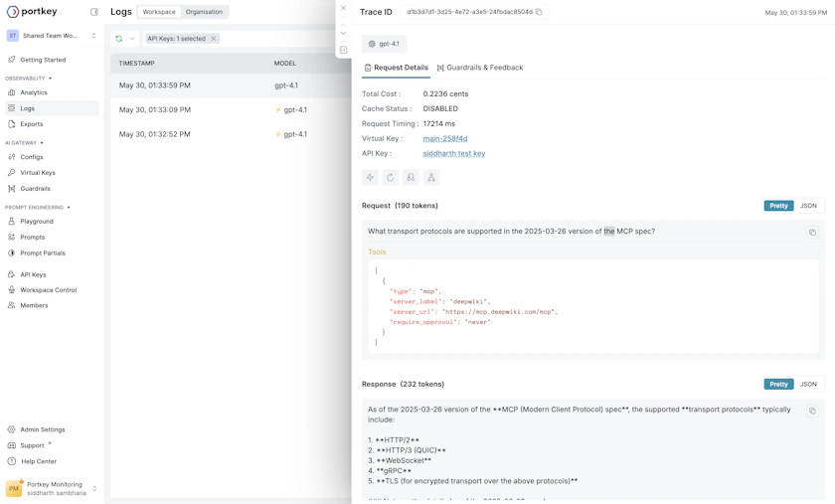Open Prompt Partials page

click(43, 253)
